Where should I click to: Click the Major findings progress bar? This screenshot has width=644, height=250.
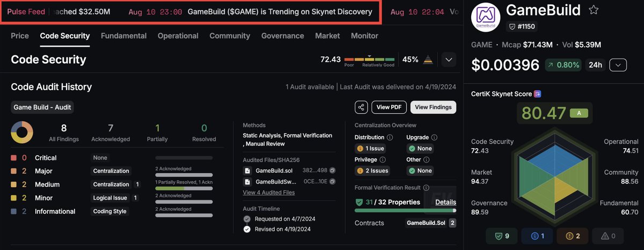click(x=184, y=175)
